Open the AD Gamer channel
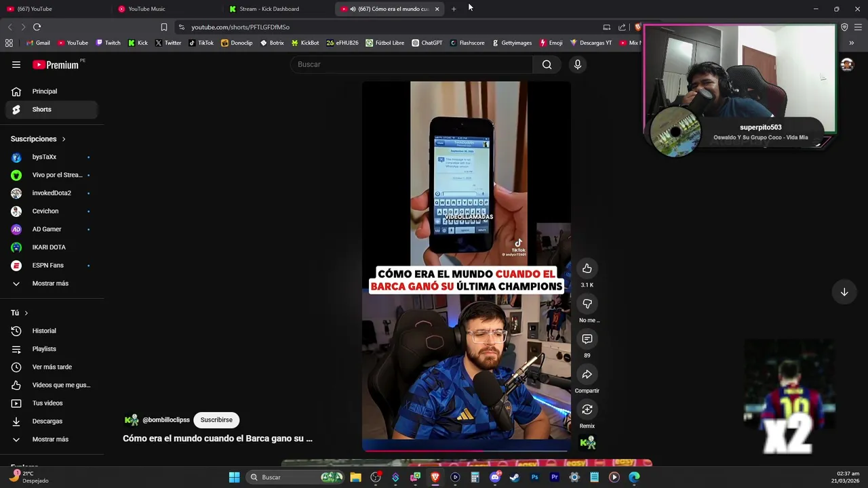This screenshot has height=488, width=868. click(52, 229)
